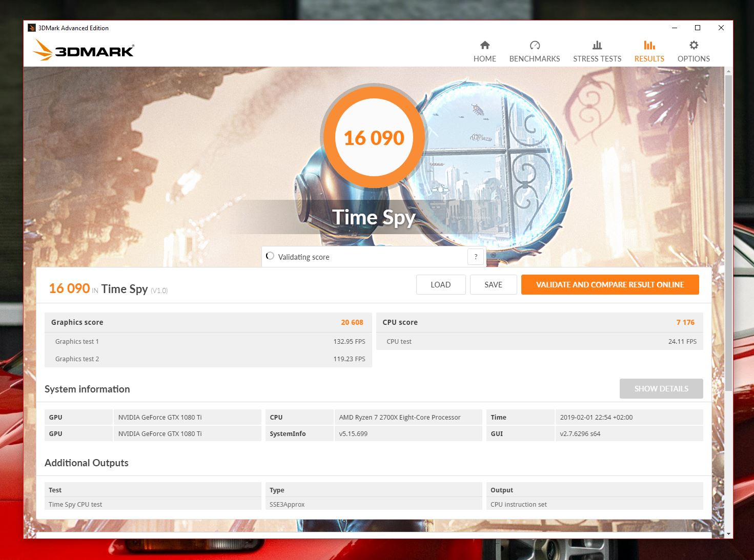This screenshot has width=754, height=560.
Task: Select the CPU test row
Action: point(540,341)
